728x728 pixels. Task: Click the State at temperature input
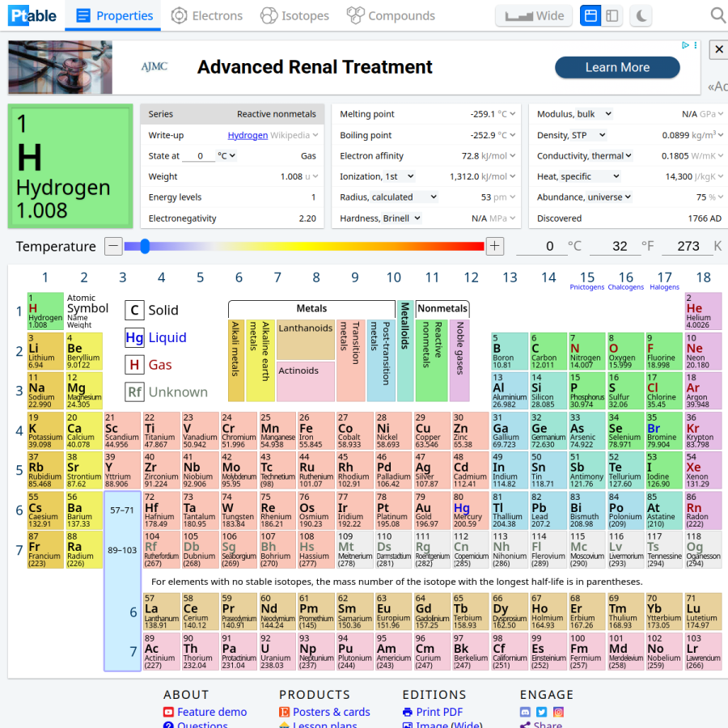pos(200,155)
